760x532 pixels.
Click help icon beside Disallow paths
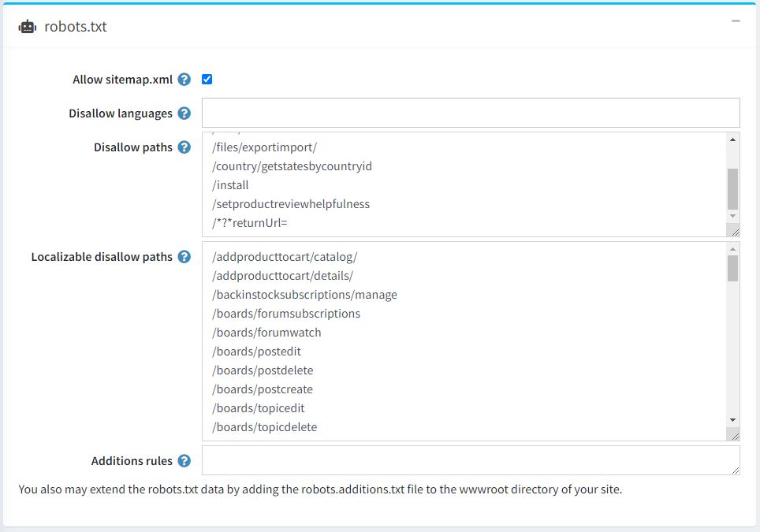tap(184, 147)
